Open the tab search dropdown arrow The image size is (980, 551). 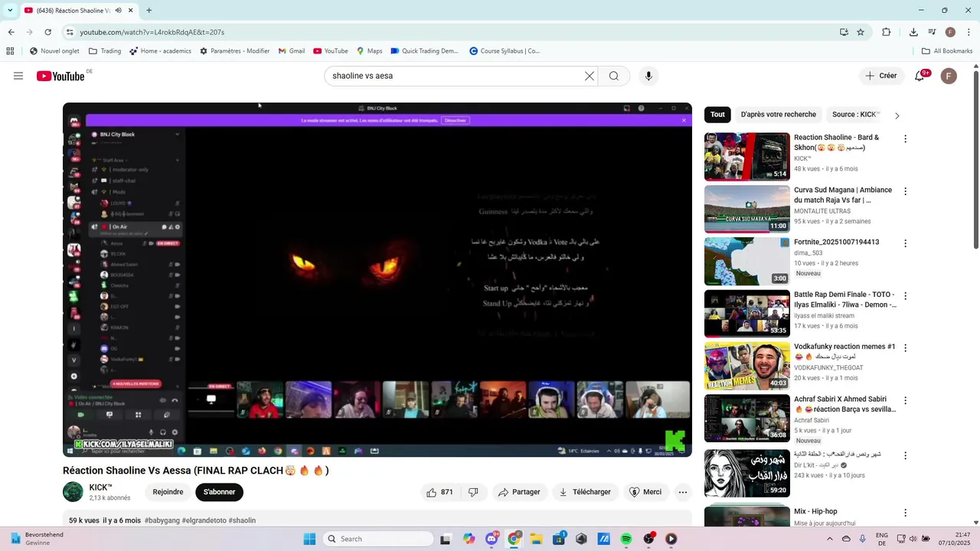click(x=10, y=11)
